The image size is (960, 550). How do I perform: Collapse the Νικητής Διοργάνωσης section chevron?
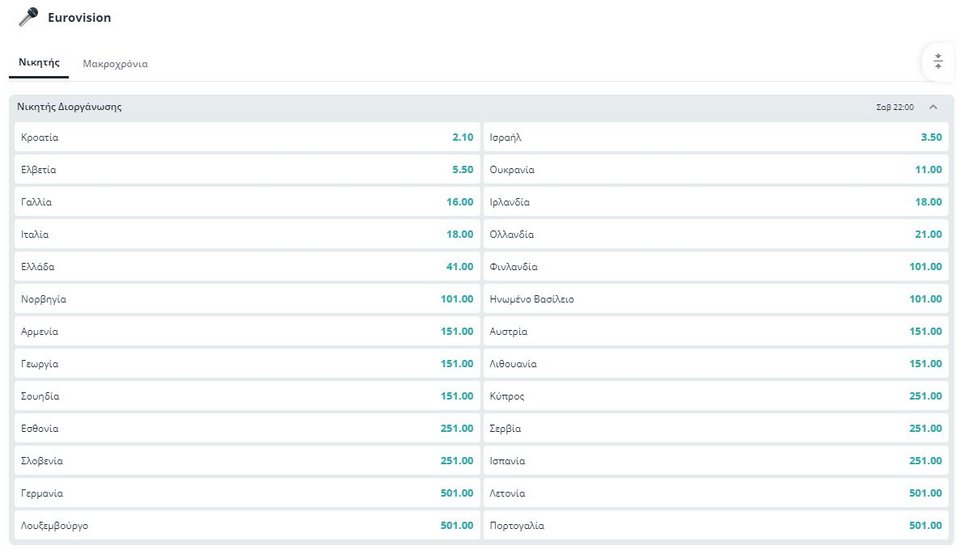[933, 107]
